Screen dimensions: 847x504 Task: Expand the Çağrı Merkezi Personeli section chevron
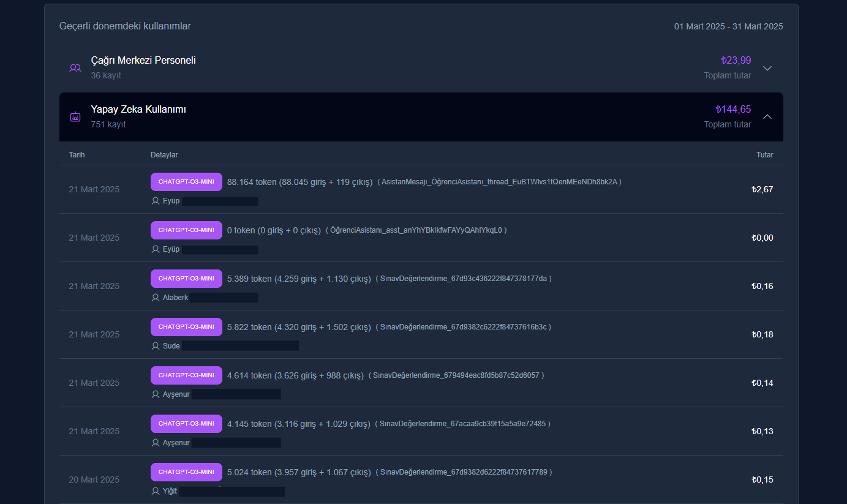coord(767,68)
